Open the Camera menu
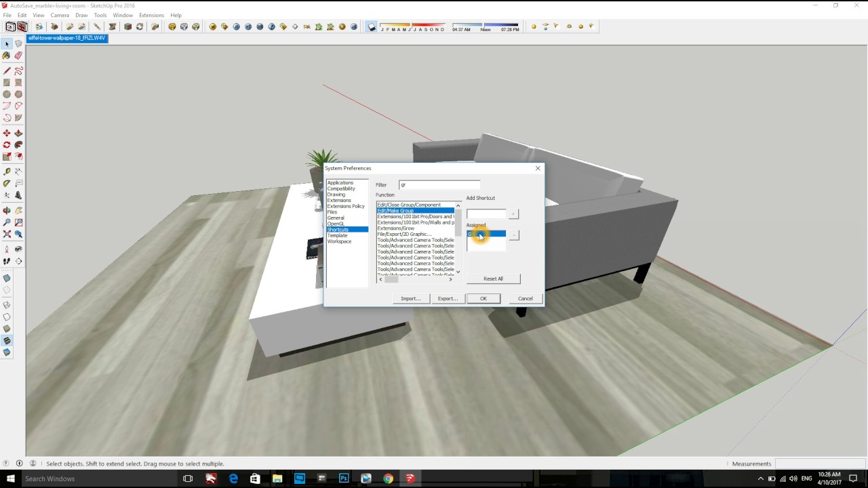The height and width of the screenshot is (488, 868). click(60, 15)
